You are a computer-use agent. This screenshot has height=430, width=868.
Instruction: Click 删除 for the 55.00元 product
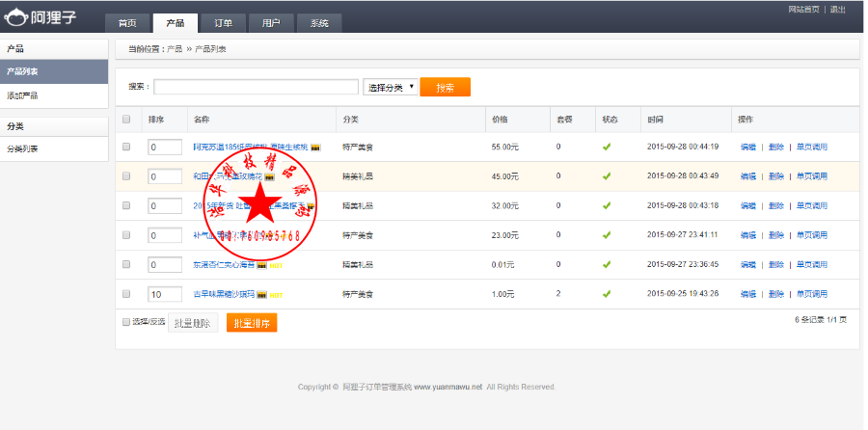click(776, 148)
